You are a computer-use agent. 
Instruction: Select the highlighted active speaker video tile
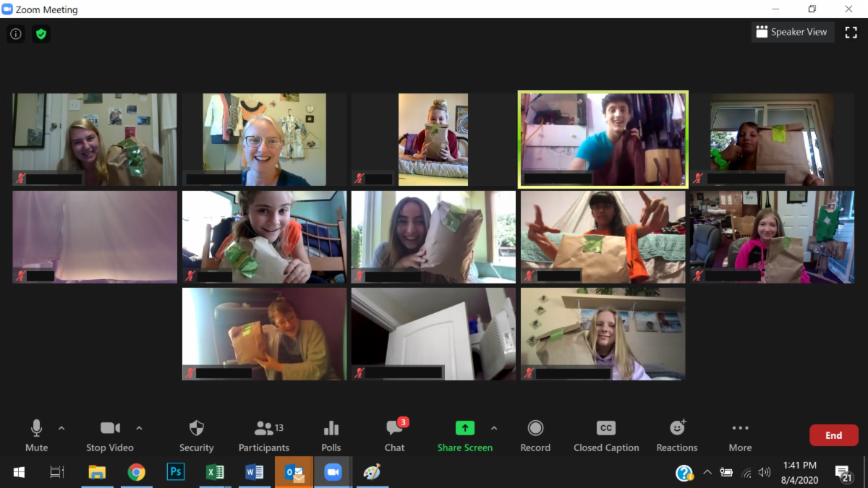pyautogui.click(x=603, y=140)
